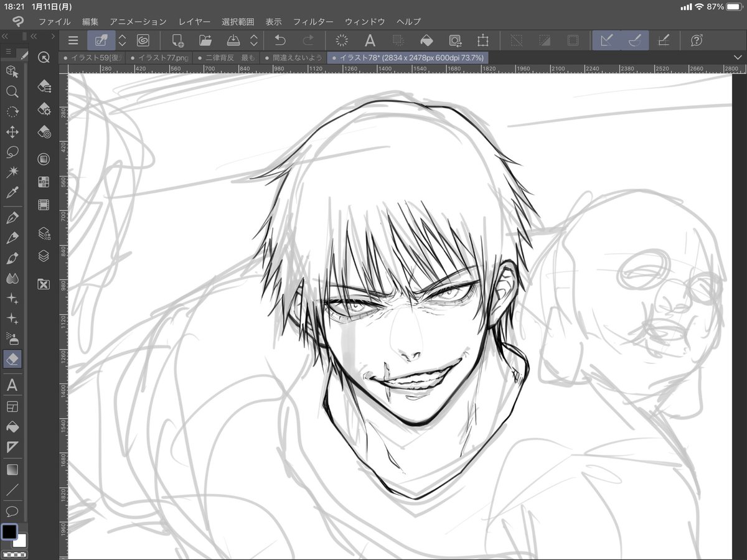Switch to the イラスト77.png tab
The height and width of the screenshot is (560, 747).
(x=160, y=57)
